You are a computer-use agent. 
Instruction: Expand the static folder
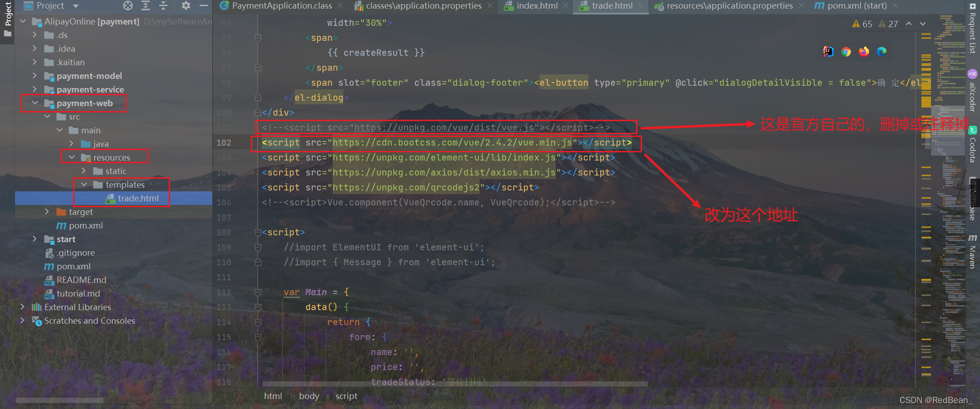tap(84, 171)
